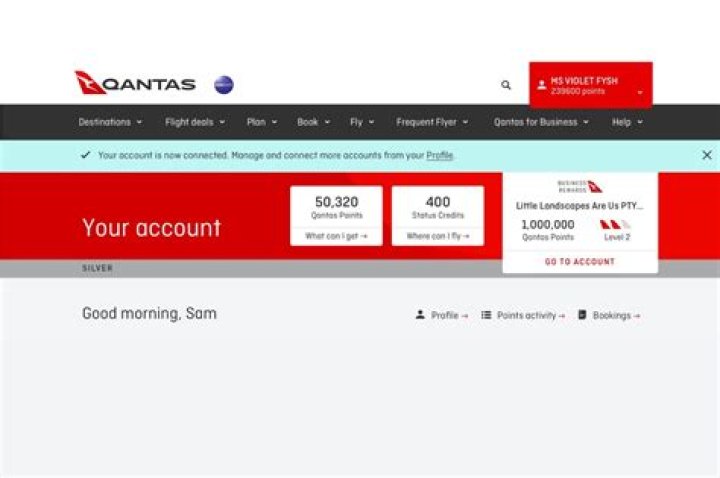Click the What can I get link
720x478 pixels.
point(336,236)
